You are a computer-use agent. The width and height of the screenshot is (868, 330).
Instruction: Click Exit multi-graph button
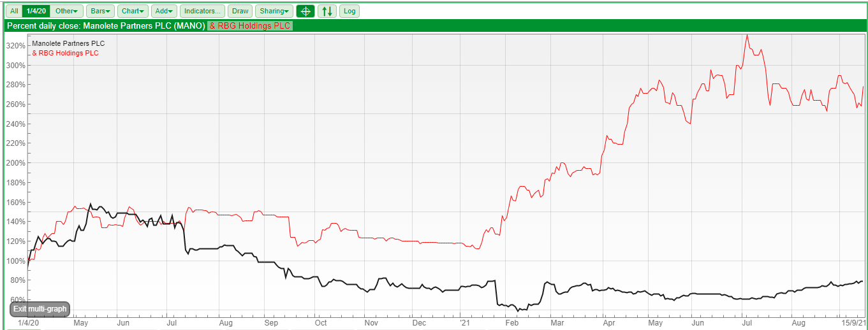tap(40, 309)
